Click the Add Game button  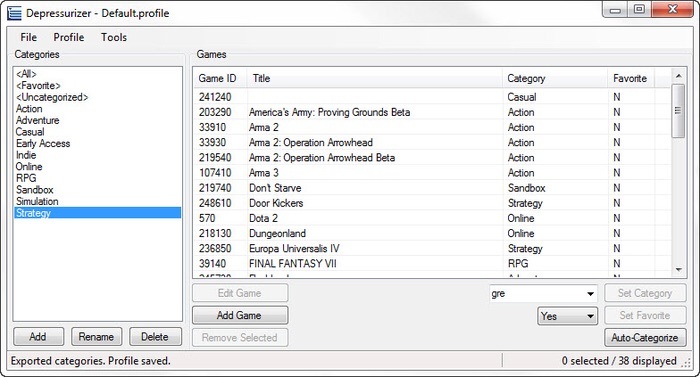pos(240,315)
